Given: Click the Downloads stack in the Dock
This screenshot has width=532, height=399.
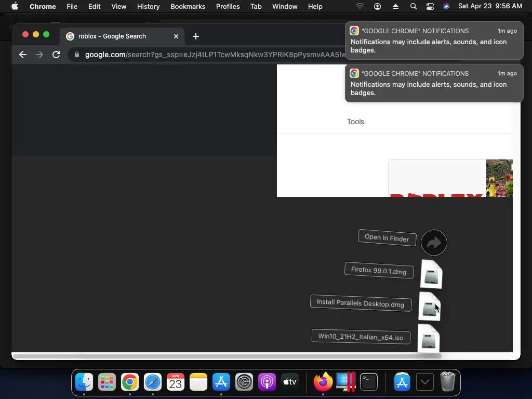Looking at the screenshot, I should coord(425,382).
